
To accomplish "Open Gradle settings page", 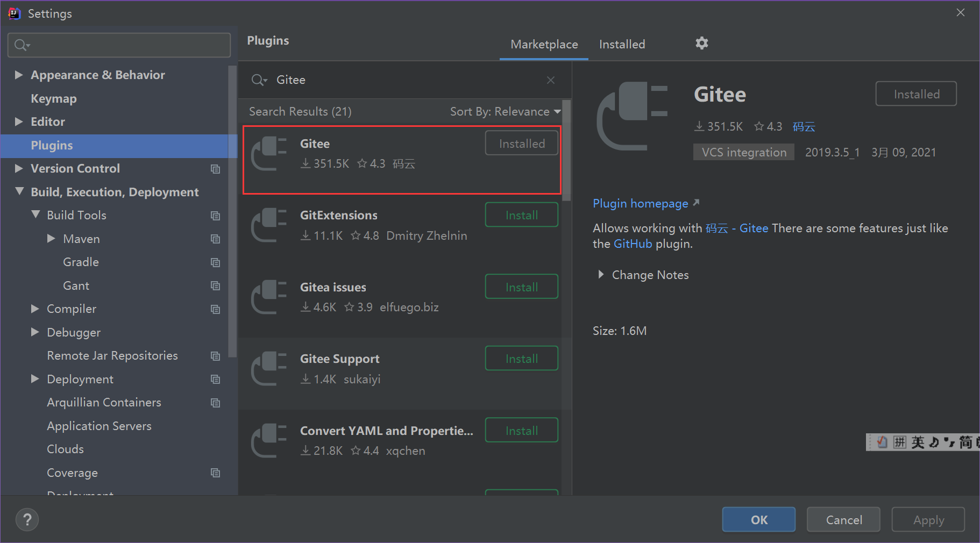I will [81, 262].
